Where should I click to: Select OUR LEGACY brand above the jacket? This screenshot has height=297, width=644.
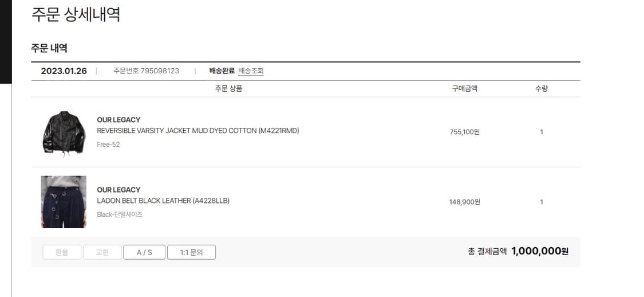coord(118,120)
